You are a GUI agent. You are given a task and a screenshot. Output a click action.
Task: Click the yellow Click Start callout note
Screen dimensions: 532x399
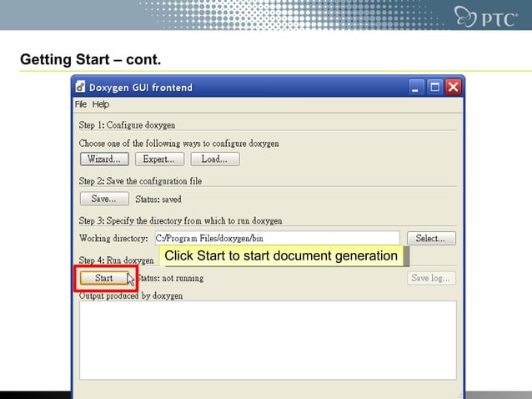coord(284,256)
